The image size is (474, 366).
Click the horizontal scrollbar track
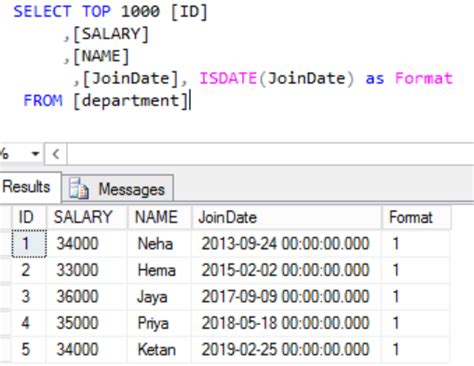[x=270, y=154]
